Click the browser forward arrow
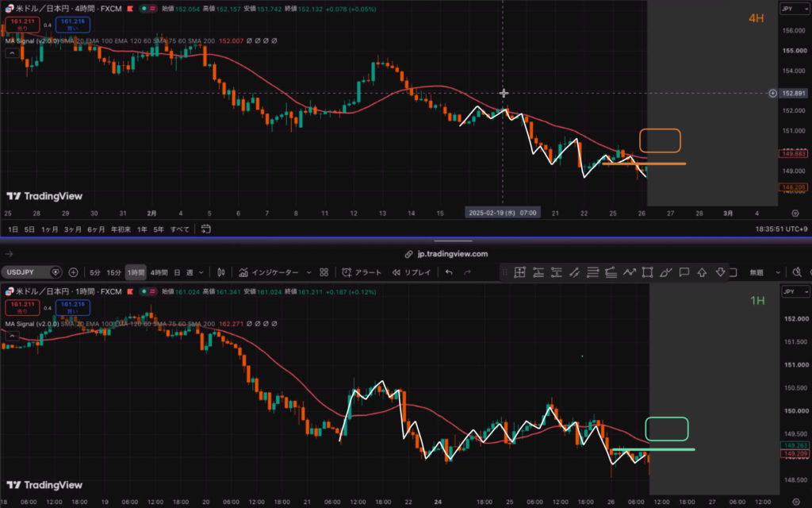812x508 pixels. point(9,254)
